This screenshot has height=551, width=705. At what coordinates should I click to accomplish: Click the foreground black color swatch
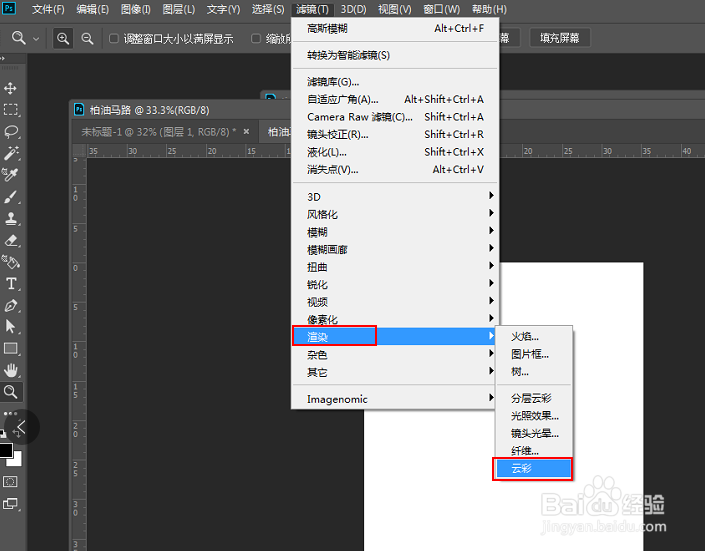pyautogui.click(x=6, y=450)
